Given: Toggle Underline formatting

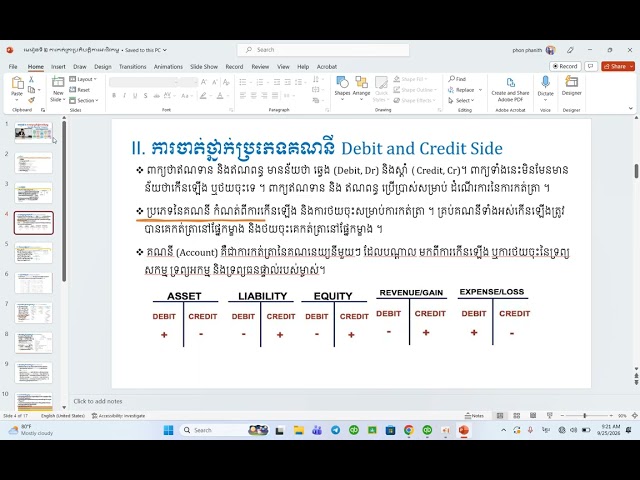Looking at the screenshot, I should tap(135, 96).
